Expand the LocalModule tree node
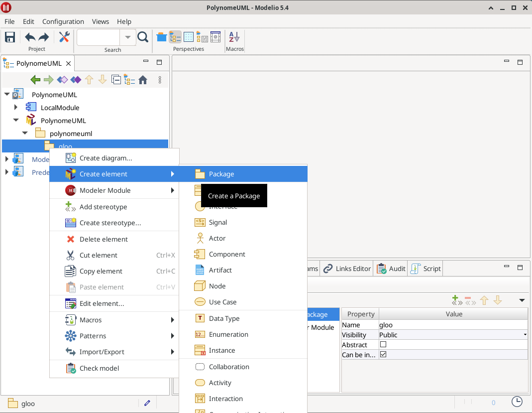Image resolution: width=532 pixels, height=413 pixels. 15,107
